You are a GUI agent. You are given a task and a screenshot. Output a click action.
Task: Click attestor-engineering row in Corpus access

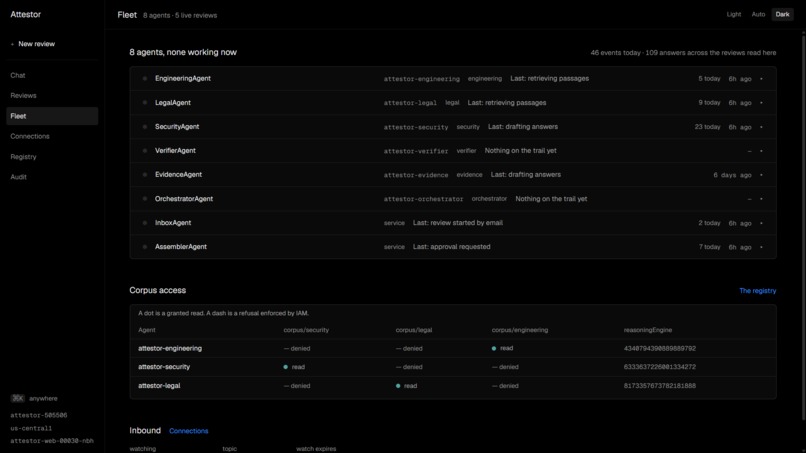[x=453, y=349]
